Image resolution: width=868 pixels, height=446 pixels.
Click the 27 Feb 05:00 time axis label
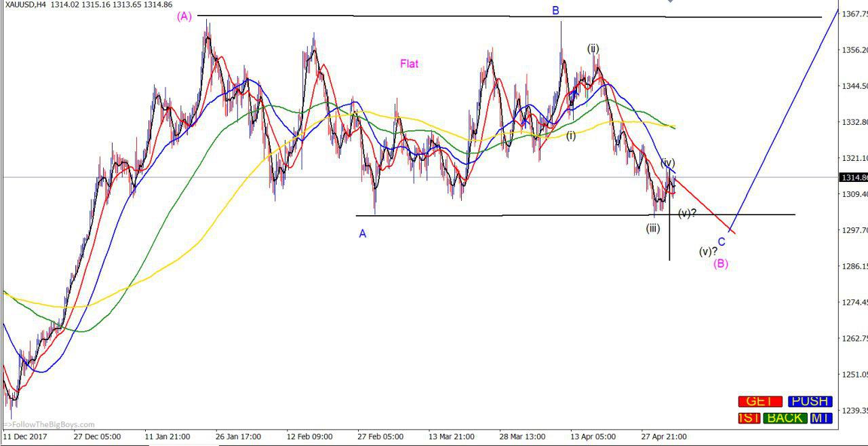[380, 436]
